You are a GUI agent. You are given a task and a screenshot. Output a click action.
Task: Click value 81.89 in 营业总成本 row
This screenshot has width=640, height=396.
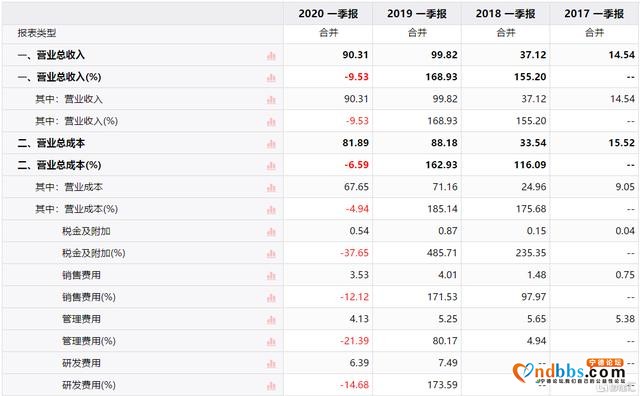coord(356,143)
